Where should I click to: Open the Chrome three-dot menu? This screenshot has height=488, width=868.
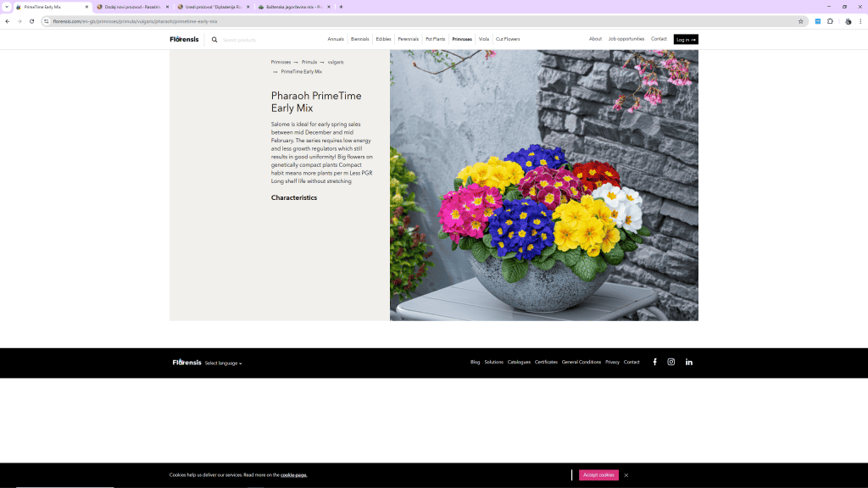860,21
